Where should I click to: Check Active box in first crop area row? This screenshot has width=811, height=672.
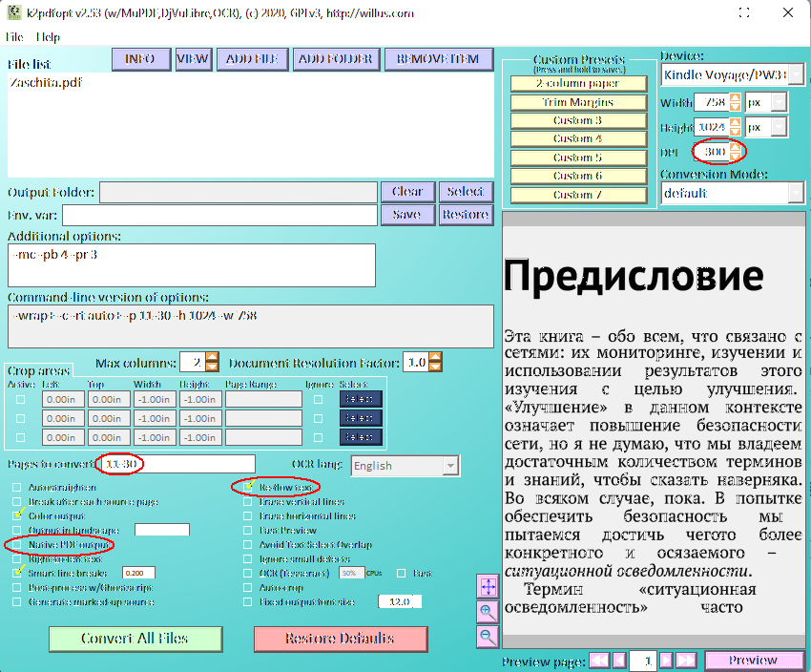(x=21, y=399)
